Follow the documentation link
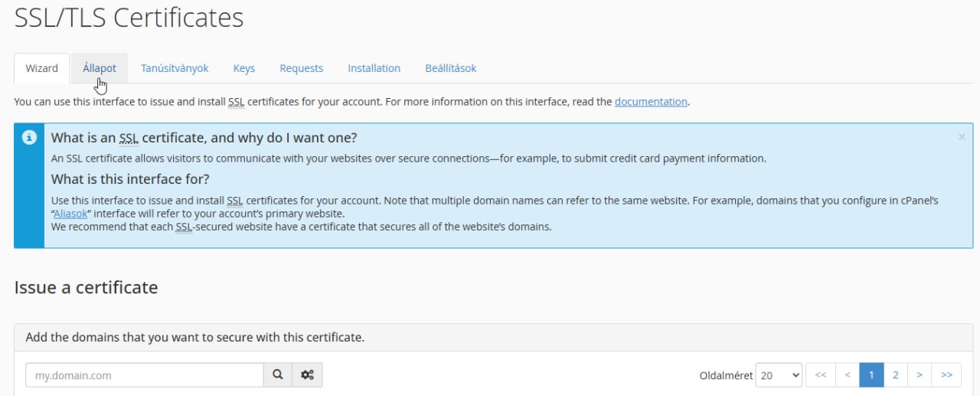The width and height of the screenshot is (980, 396). click(651, 101)
